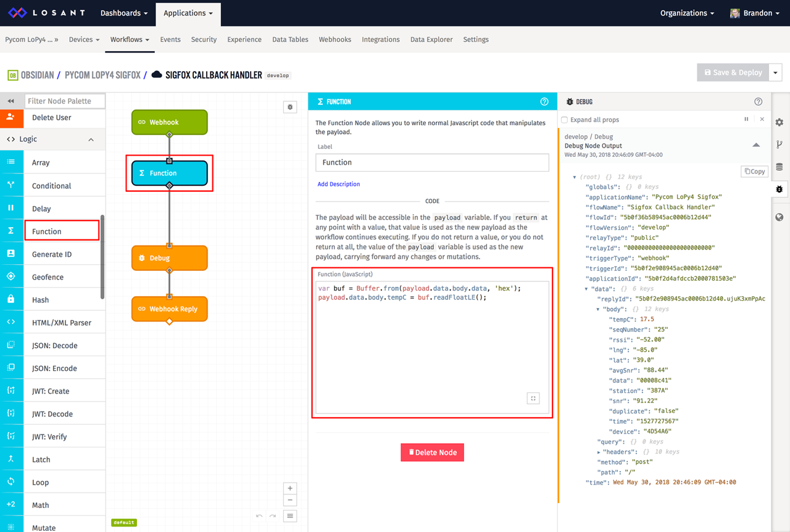Collapse the node palette with double-arrow icon
Image resolution: width=790 pixels, height=532 pixels.
[x=10, y=101]
